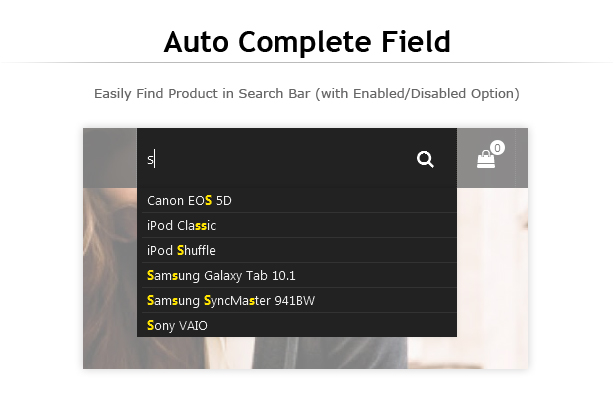
Task: Open the shopping bag cart icon
Action: [x=486, y=159]
